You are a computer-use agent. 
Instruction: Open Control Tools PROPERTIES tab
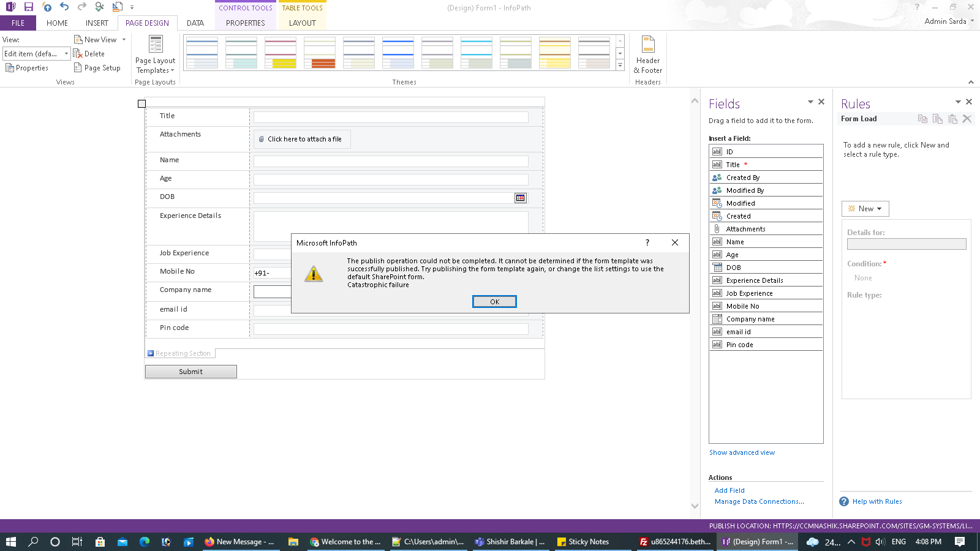(245, 23)
